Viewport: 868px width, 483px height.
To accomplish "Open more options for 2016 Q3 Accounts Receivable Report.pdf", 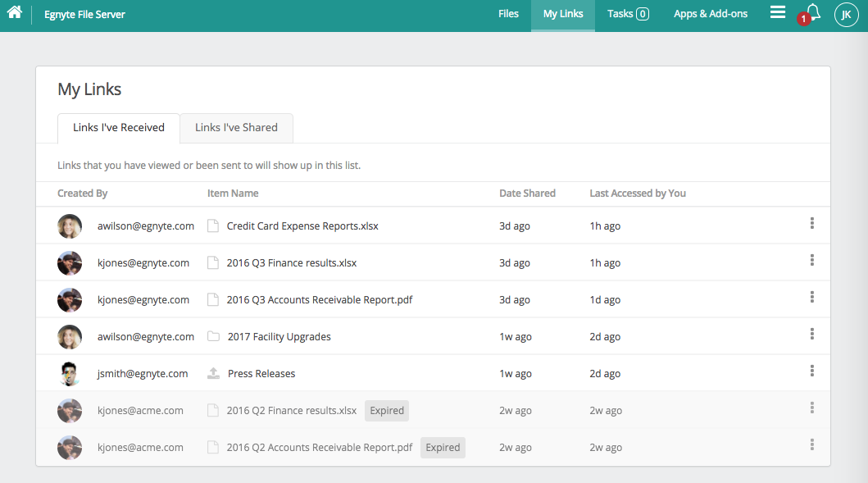I will point(812,298).
